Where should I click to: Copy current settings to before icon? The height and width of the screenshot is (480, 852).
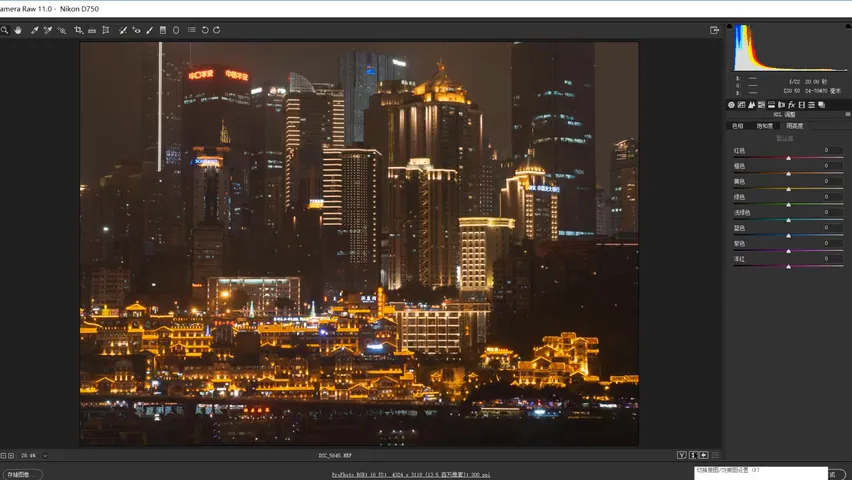(704, 455)
